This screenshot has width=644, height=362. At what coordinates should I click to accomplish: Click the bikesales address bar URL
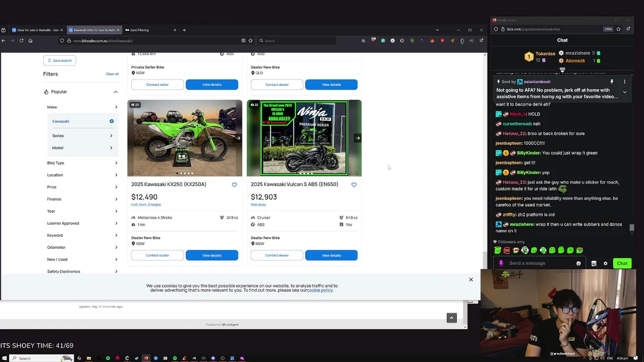(x=103, y=41)
